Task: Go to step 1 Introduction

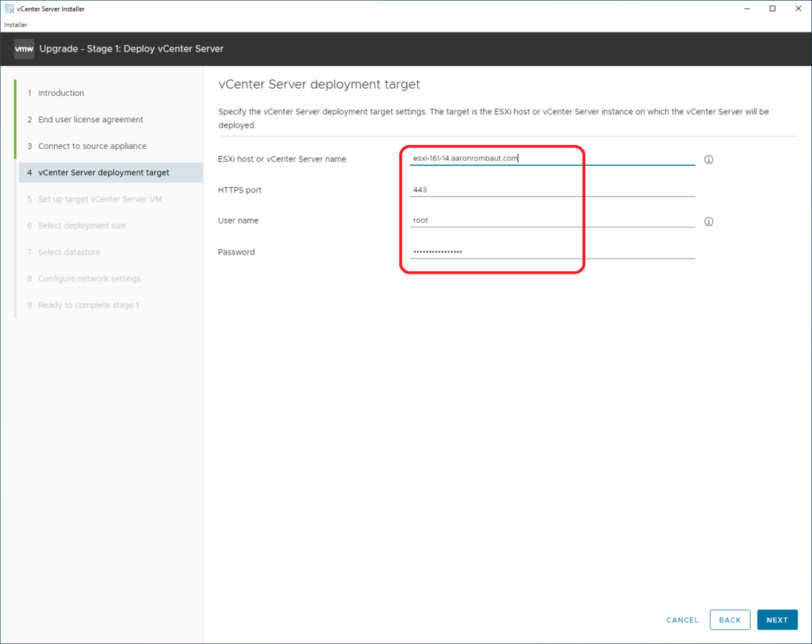Action: (60, 93)
